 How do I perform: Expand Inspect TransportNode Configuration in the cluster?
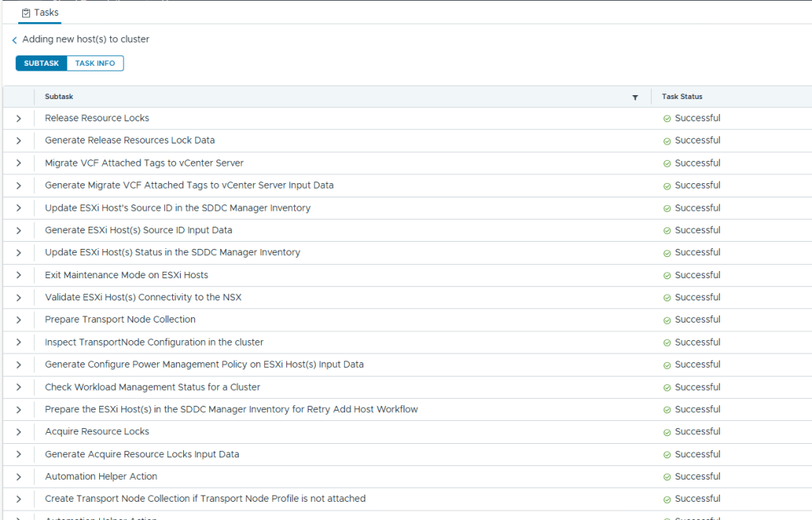[18, 342]
